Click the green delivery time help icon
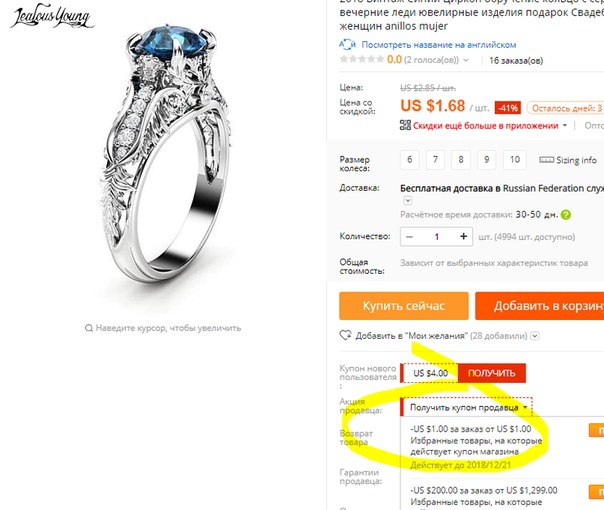The image size is (604, 510). pyautogui.click(x=565, y=215)
